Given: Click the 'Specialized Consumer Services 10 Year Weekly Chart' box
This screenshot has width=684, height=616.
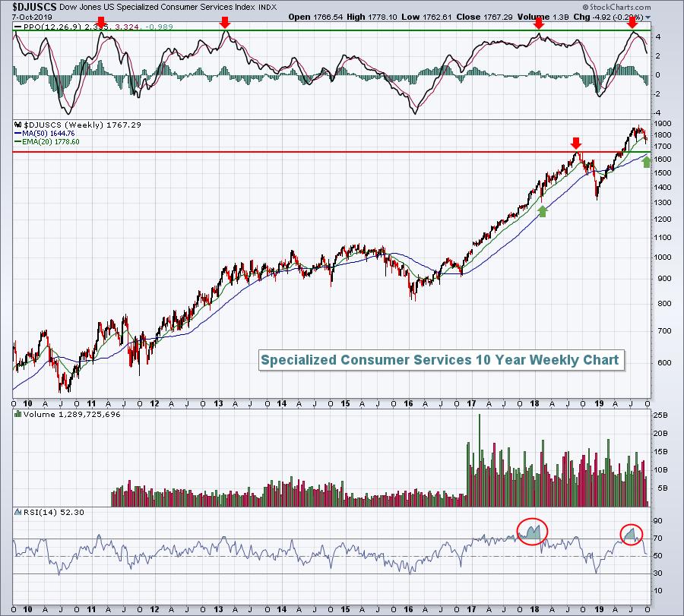Looking at the screenshot, I should click(442, 360).
